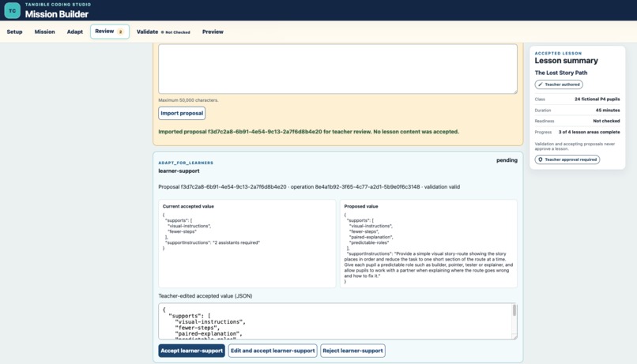Click inside the proposal import text area
637x364 pixels.
[337, 69]
